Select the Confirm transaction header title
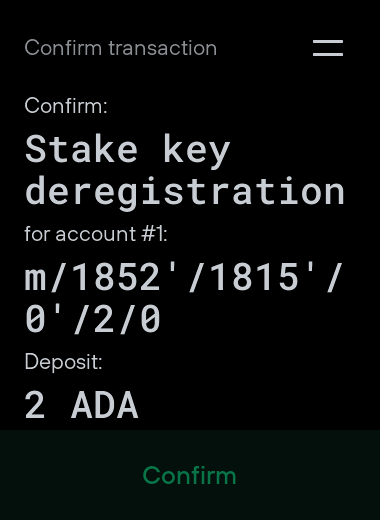The width and height of the screenshot is (380, 520). [121, 48]
